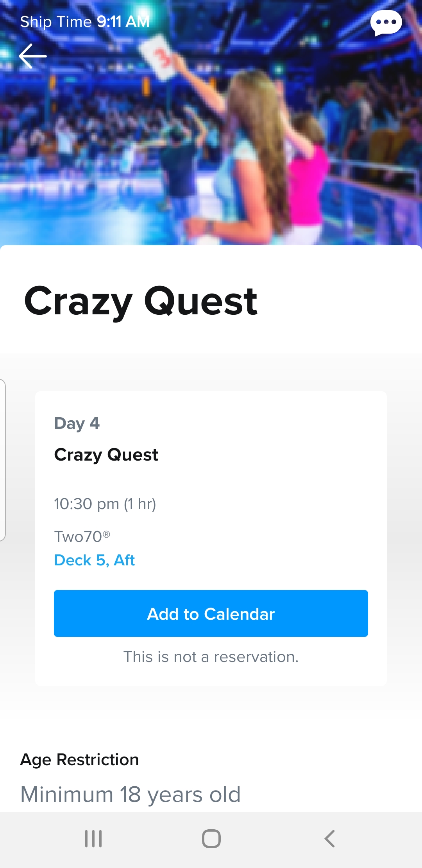Tap the back arrow at top left

click(33, 56)
